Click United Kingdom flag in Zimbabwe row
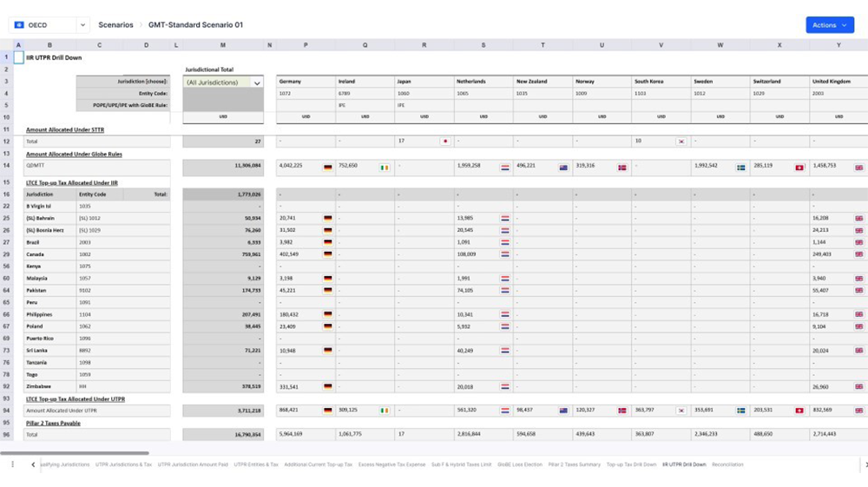The width and height of the screenshot is (868, 487). 858,387
